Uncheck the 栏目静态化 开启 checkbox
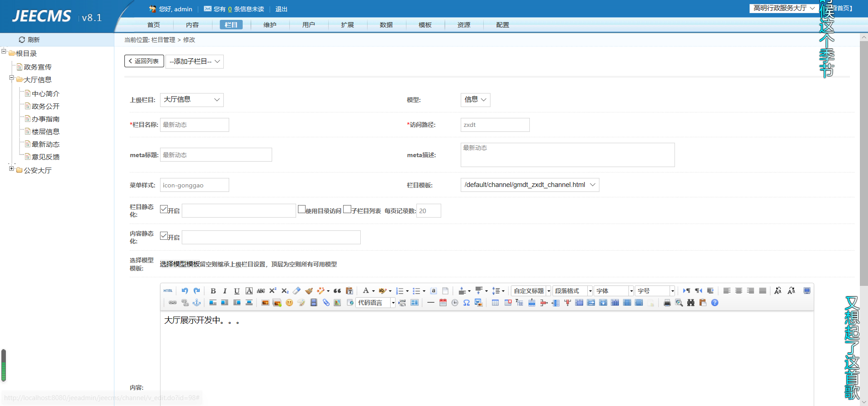The width and height of the screenshot is (868, 406). point(164,209)
